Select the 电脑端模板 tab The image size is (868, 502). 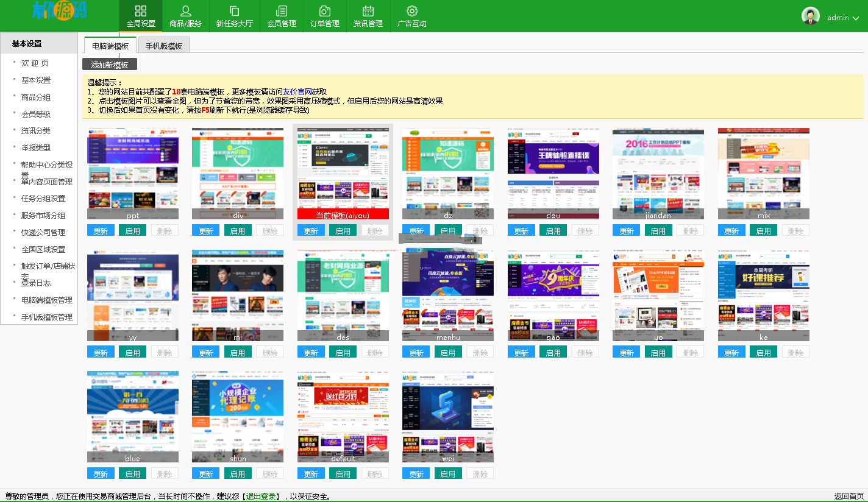click(110, 46)
